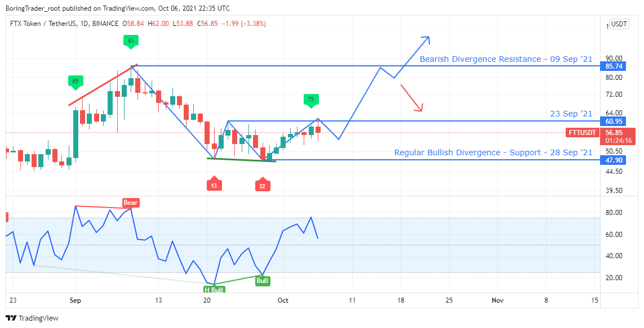Image resolution: width=644 pixels, height=328 pixels.
Task: Click the blue upward projection arrow head
Action: point(427,39)
